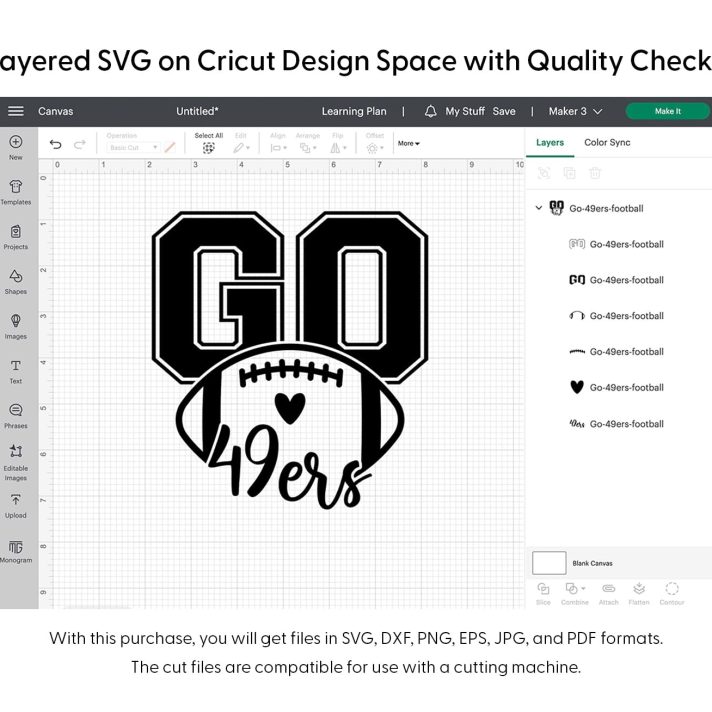Image resolution: width=712 pixels, height=712 pixels.
Task: Open the Operation Basic Cut dropdown
Action: click(134, 148)
